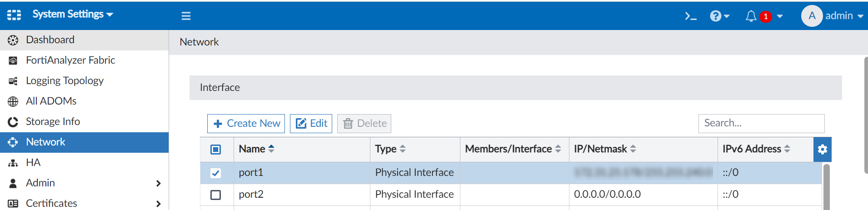The width and height of the screenshot is (868, 210).
Task: Toggle the hamburger sidebar menu icon
Action: pyautogui.click(x=186, y=16)
